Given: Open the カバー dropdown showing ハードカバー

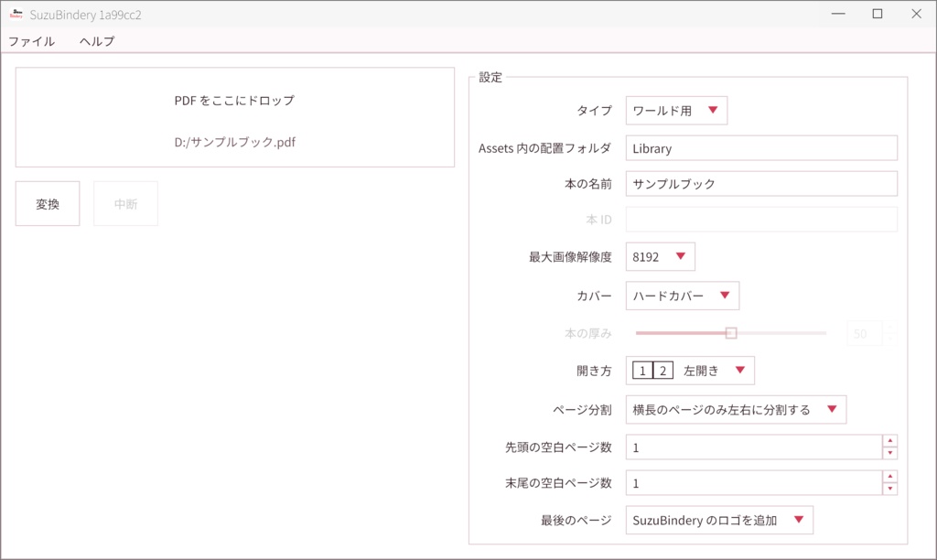Looking at the screenshot, I should click(x=683, y=296).
